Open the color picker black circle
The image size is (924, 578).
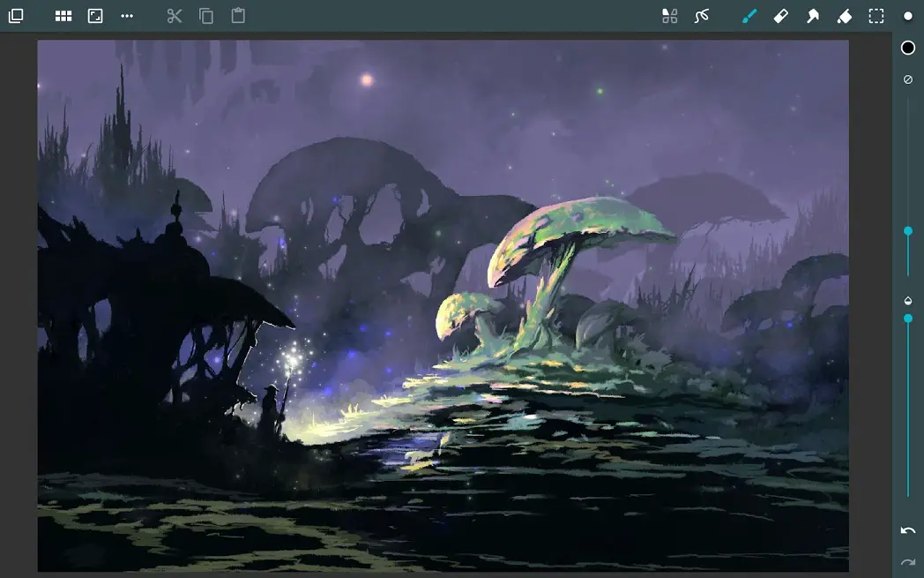[x=908, y=48]
